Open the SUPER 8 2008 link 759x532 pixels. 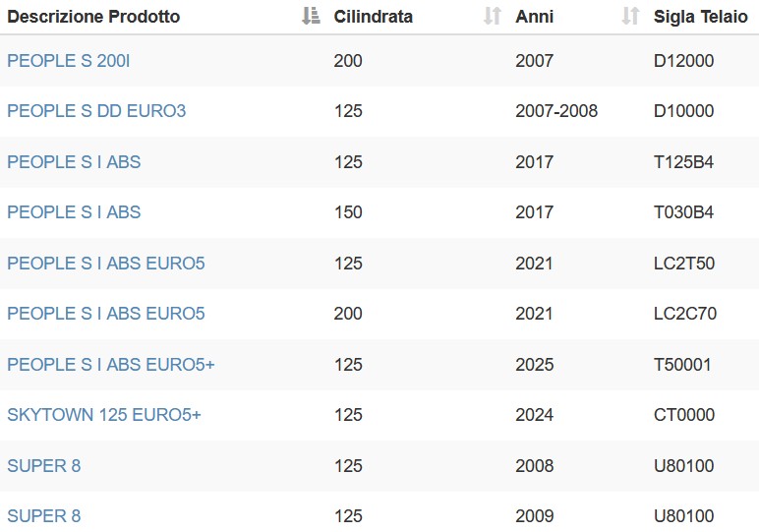[44, 466]
